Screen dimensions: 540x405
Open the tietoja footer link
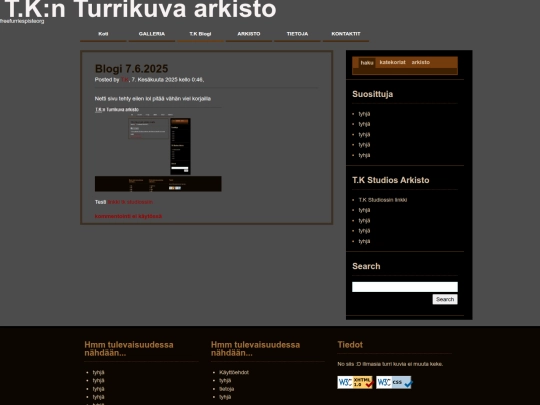pos(227,389)
